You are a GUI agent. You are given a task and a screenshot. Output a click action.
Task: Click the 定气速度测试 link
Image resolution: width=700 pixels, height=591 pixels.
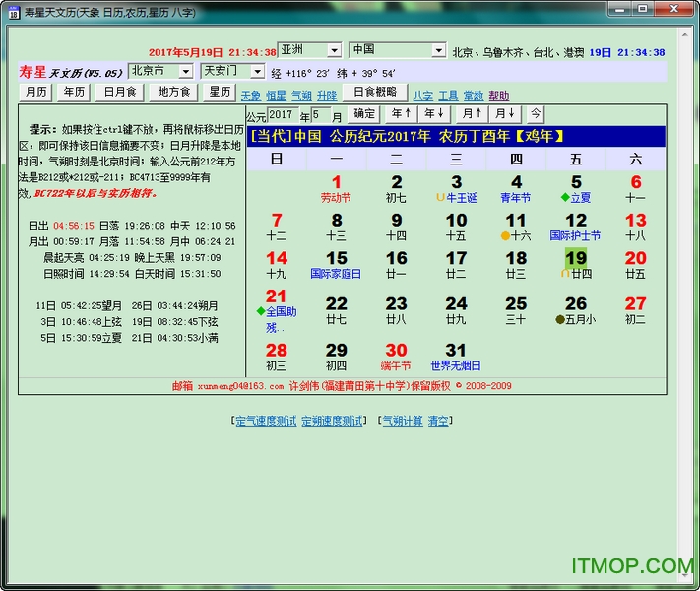click(x=266, y=421)
